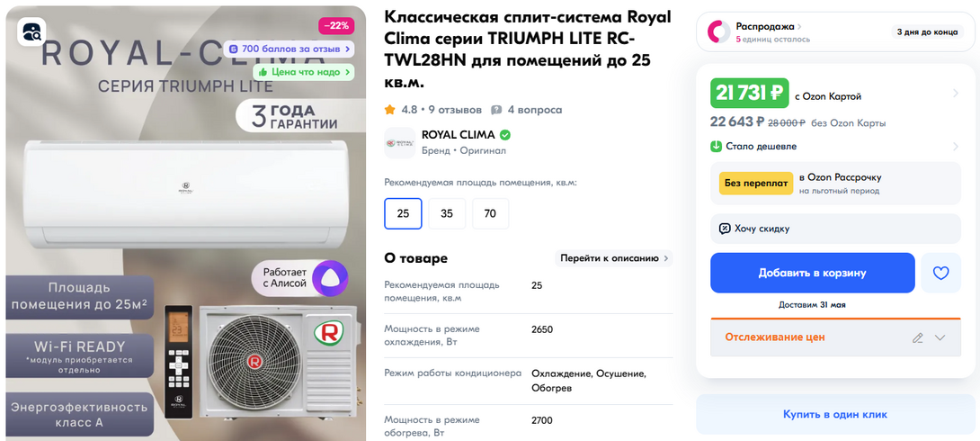
Task: Click the questions speech bubble icon
Action: tap(497, 110)
